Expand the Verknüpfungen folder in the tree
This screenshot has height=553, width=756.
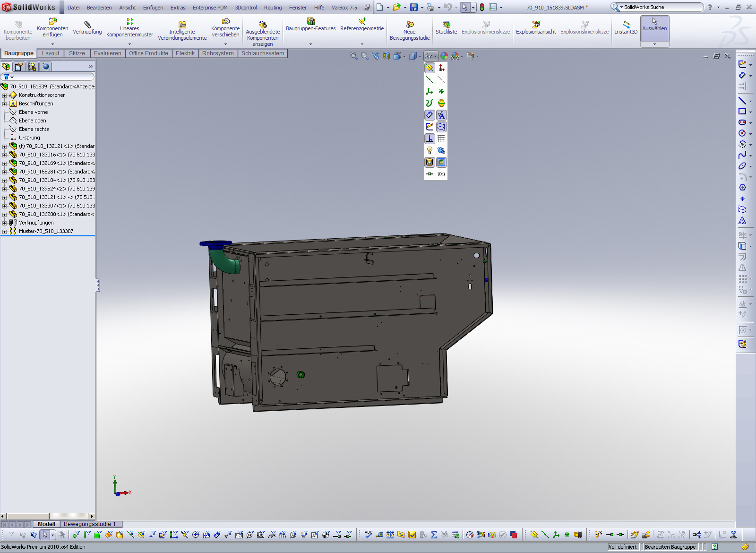tap(4, 223)
